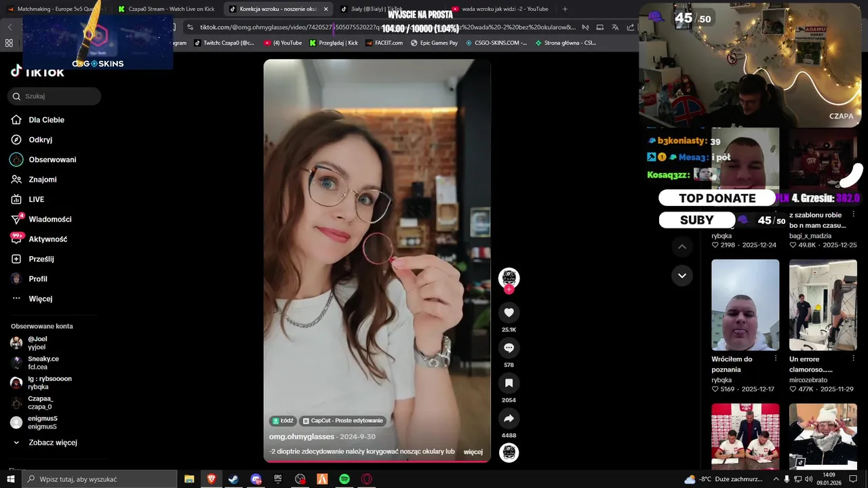Open (4) YouTube bookmark
The height and width of the screenshot is (488, 868).
pos(283,43)
